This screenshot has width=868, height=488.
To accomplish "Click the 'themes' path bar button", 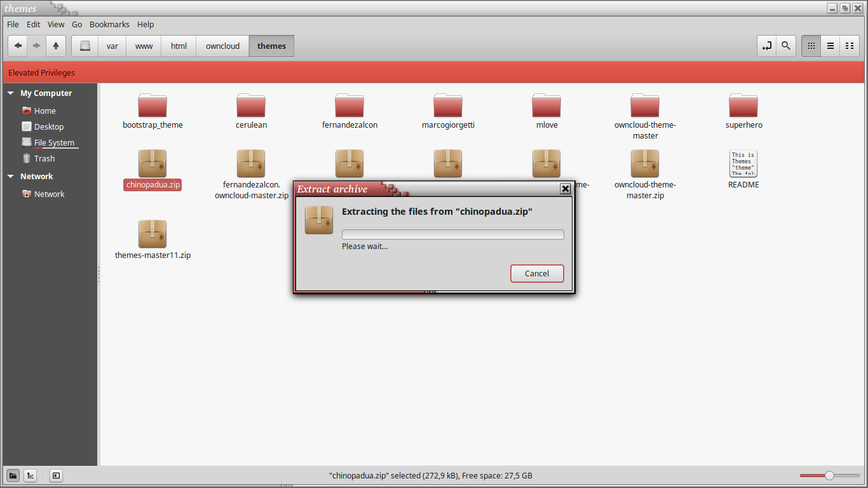I will pyautogui.click(x=271, y=46).
